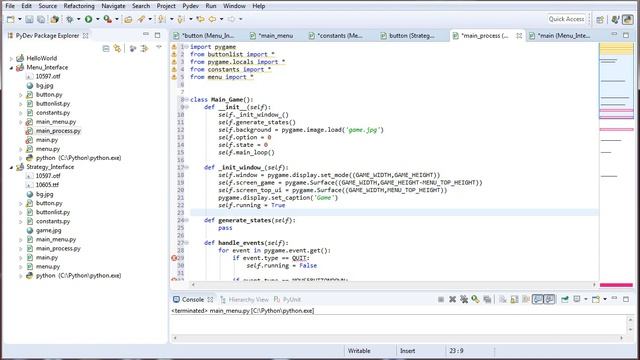Open dropdown arrow next to New icon
The height and width of the screenshot is (360, 640).
pos(19,19)
